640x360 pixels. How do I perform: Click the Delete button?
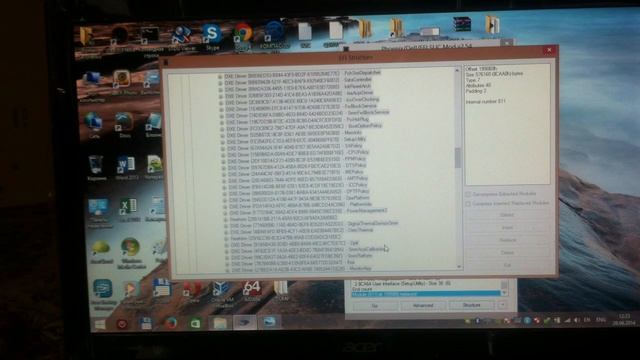(x=507, y=253)
